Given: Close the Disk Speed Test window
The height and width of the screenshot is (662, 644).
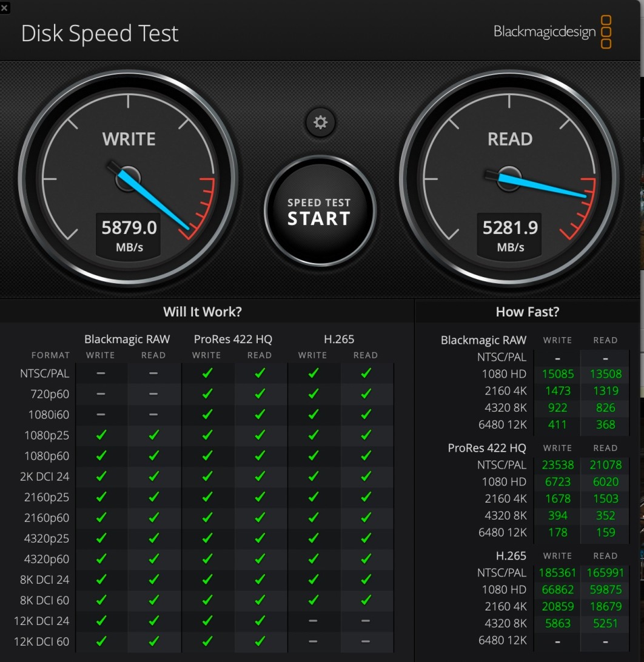Looking at the screenshot, I should (x=4, y=7).
